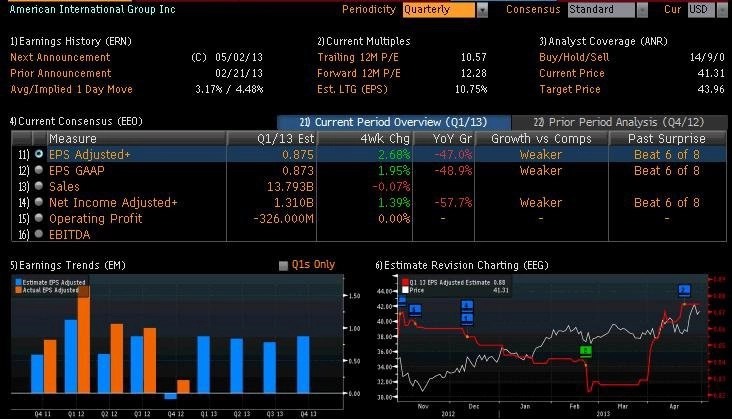Click the Growth vs Comps column header
The image size is (732, 419).
(x=542, y=139)
